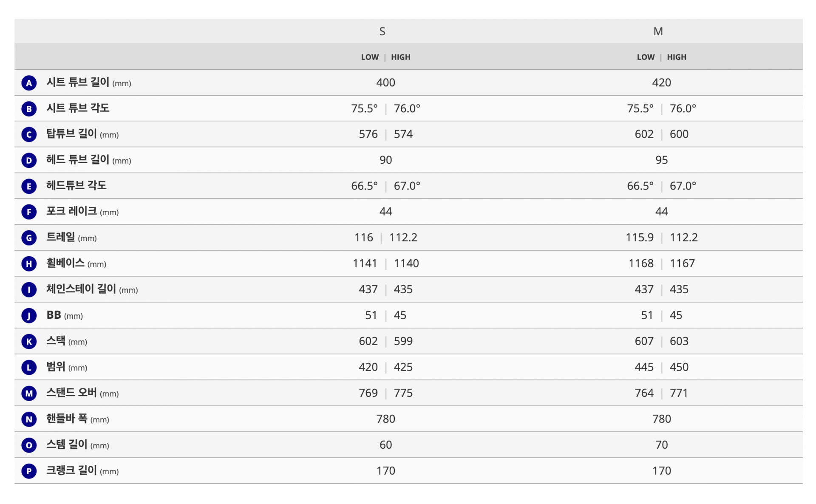Click the 780 handlebar width value for size S
The width and height of the screenshot is (816, 504).
(x=385, y=419)
